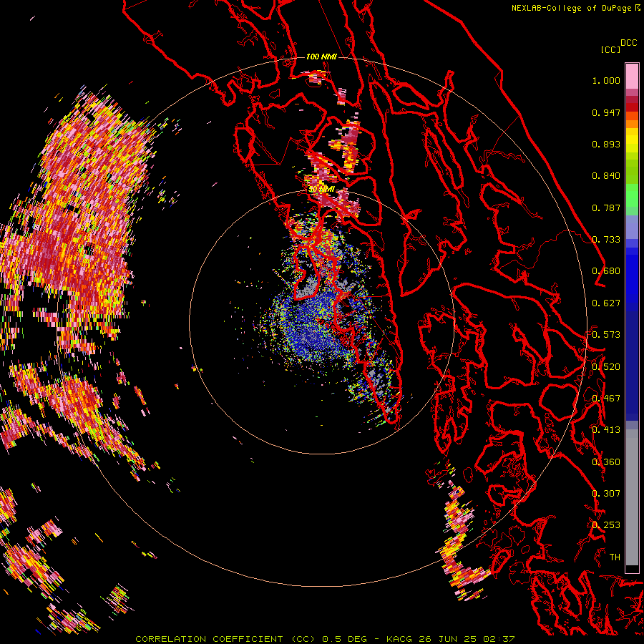Viewport: 644px width, 644px height.
Task: Select the 1.000 scale value
Action: coord(606,80)
